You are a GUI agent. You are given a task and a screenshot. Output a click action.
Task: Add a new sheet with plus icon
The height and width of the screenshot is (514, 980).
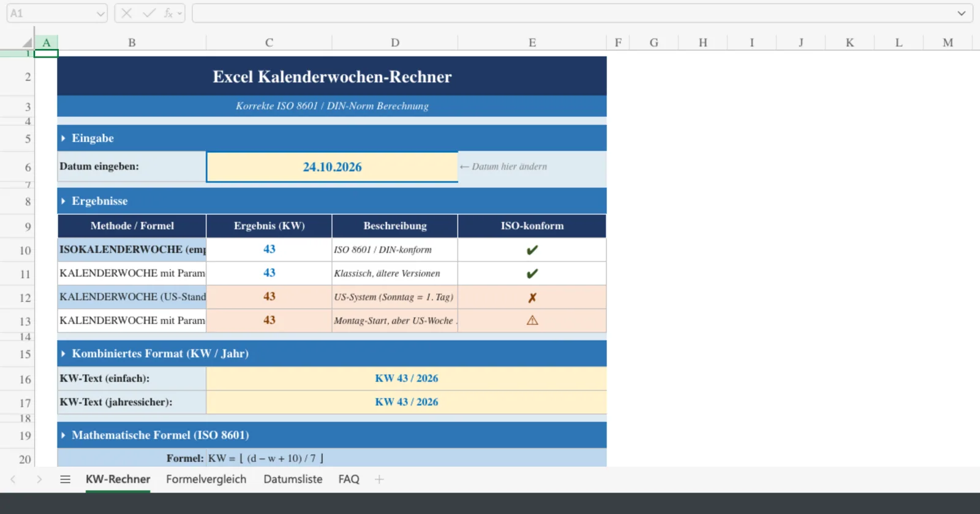pos(379,479)
